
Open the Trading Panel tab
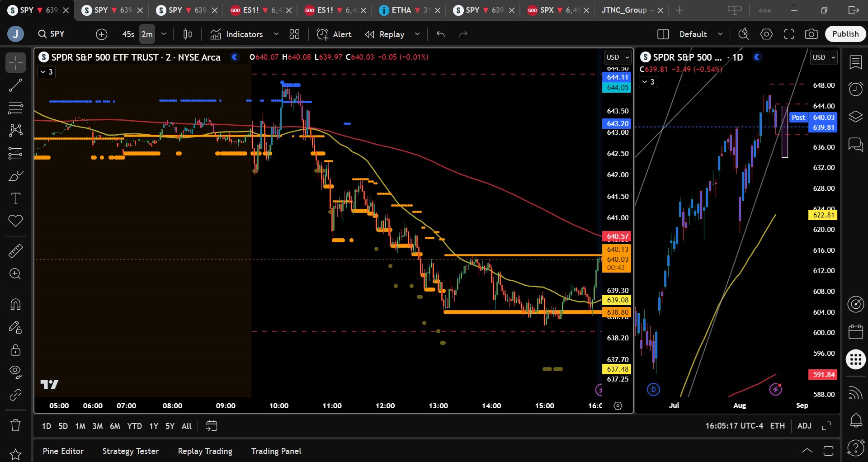click(276, 451)
